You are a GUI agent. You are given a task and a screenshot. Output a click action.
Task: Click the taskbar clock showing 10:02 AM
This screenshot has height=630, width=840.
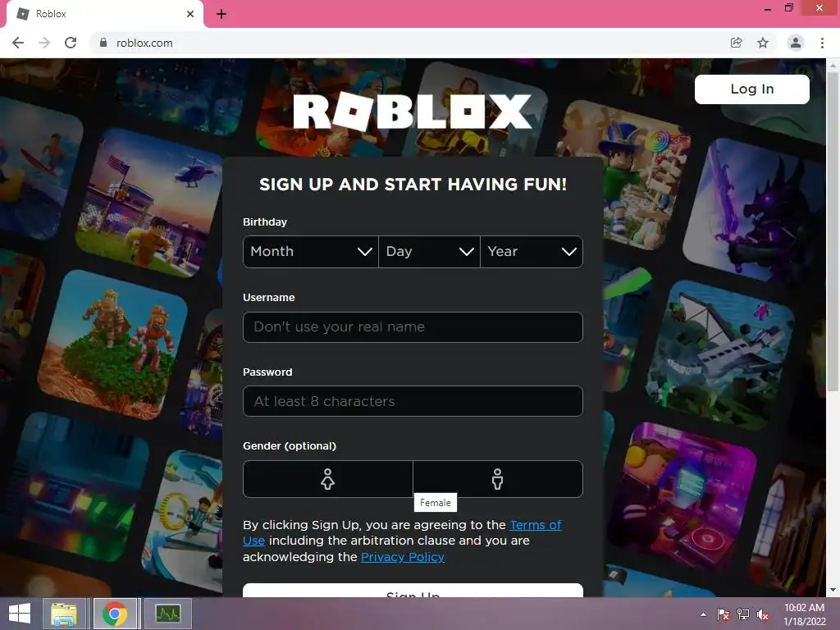pos(804,614)
